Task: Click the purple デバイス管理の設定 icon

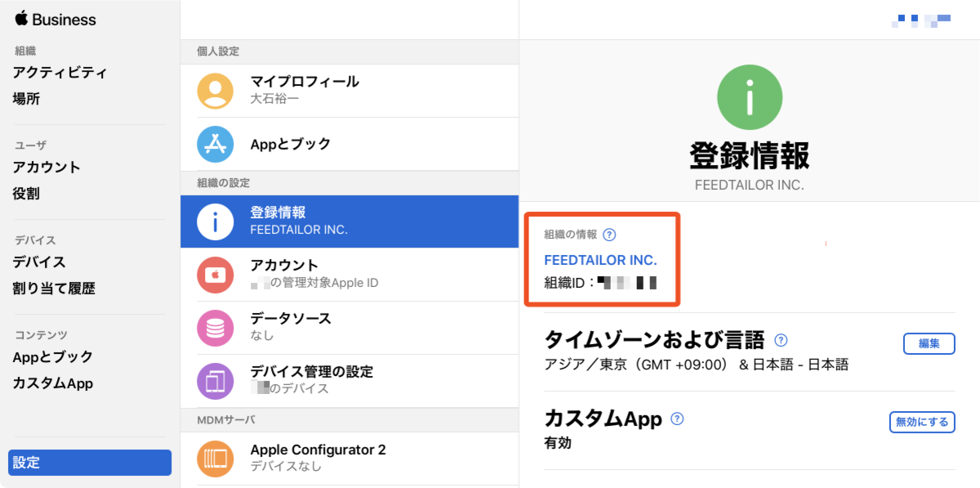Action: coord(215,381)
